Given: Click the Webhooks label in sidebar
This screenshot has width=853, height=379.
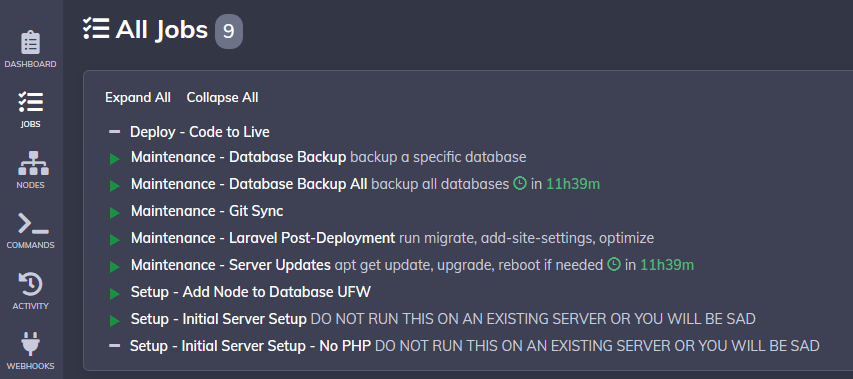Looking at the screenshot, I should coord(30,366).
